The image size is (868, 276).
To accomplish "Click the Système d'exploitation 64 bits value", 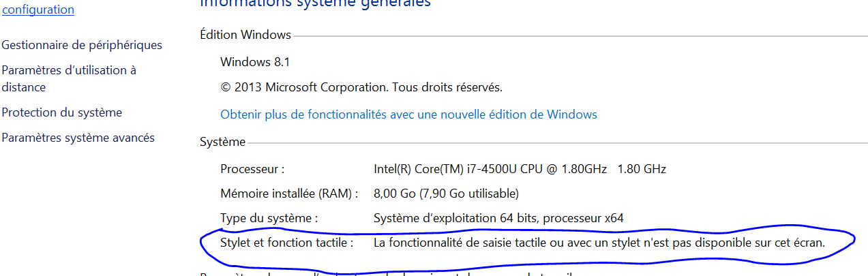I will coord(498,219).
